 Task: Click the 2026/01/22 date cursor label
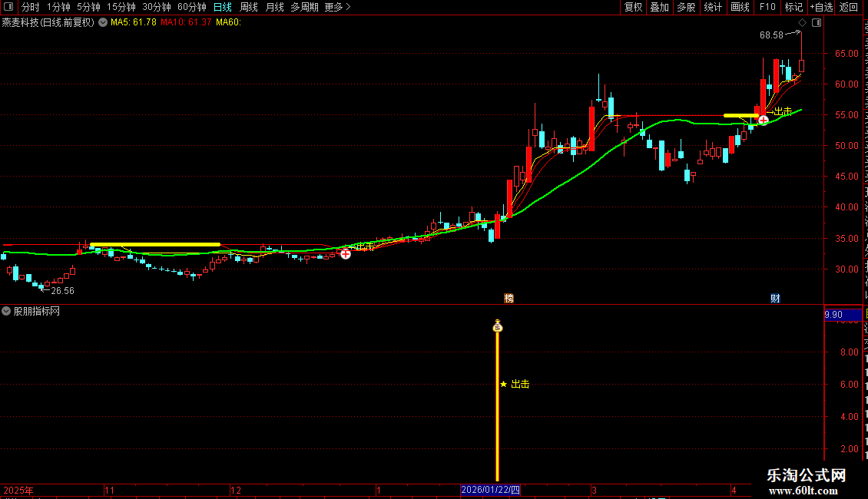tap(491, 490)
